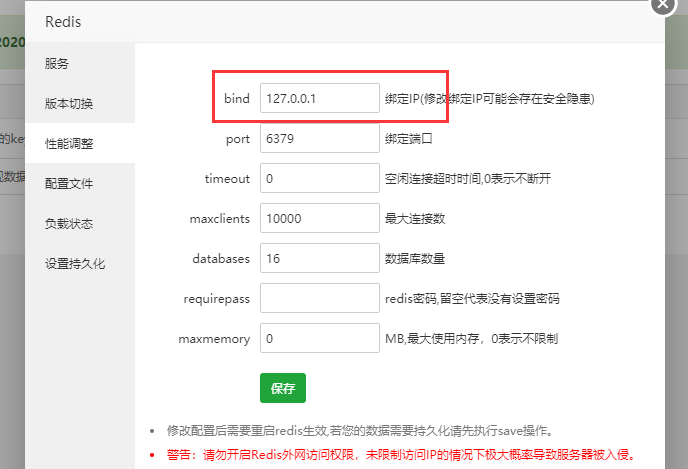Viewport: 688px width, 469px height.
Task: Open the 服务 tab in sidebar
Action: coord(80,64)
